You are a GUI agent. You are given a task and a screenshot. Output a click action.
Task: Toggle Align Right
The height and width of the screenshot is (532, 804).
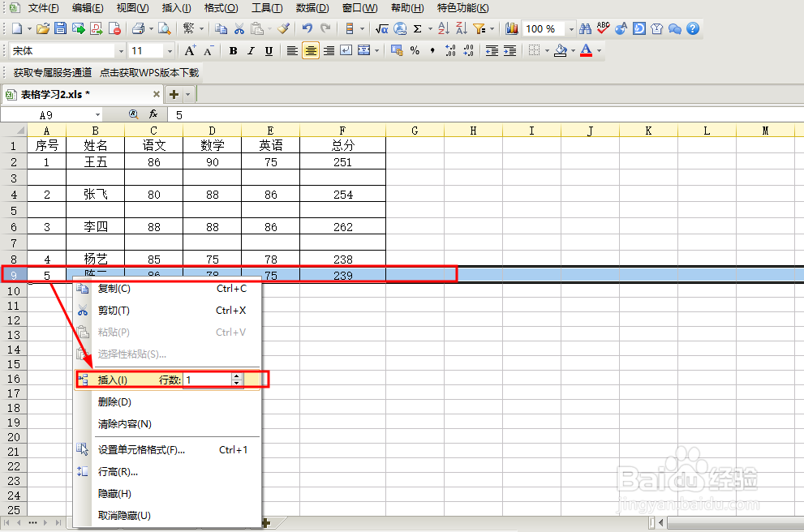(329, 51)
